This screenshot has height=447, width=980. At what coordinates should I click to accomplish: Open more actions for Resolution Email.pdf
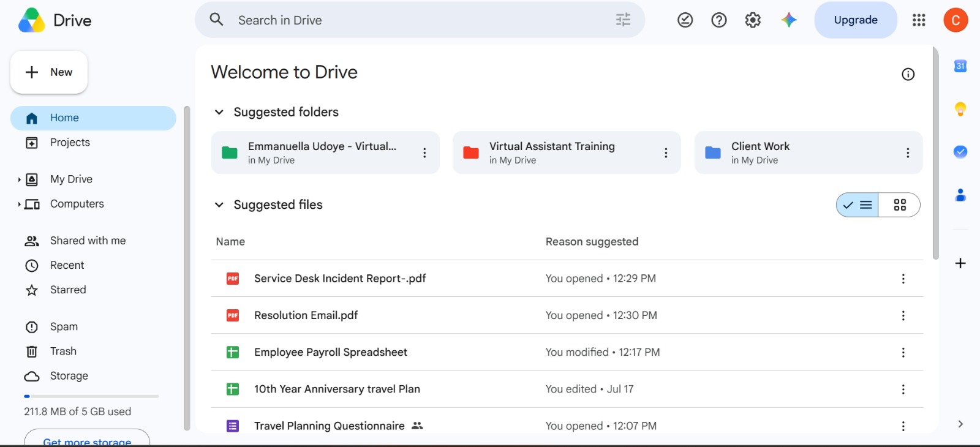[903, 315]
